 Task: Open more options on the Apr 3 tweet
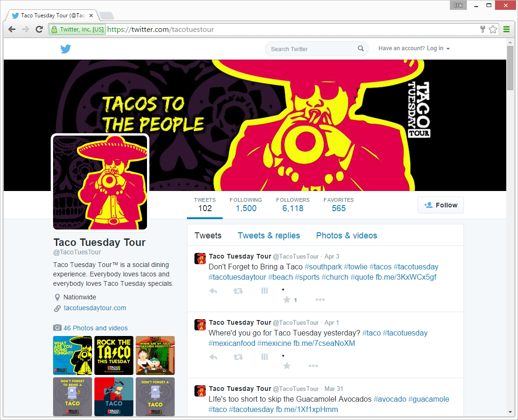tap(320, 300)
